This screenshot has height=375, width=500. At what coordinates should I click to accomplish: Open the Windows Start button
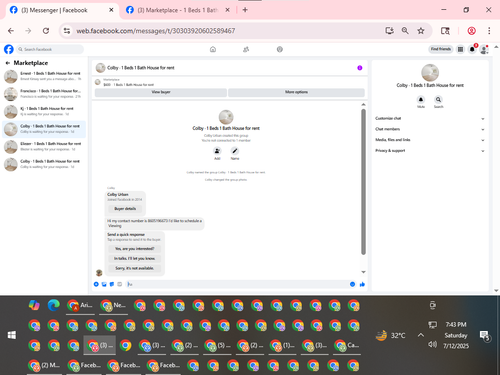[x=12, y=335]
